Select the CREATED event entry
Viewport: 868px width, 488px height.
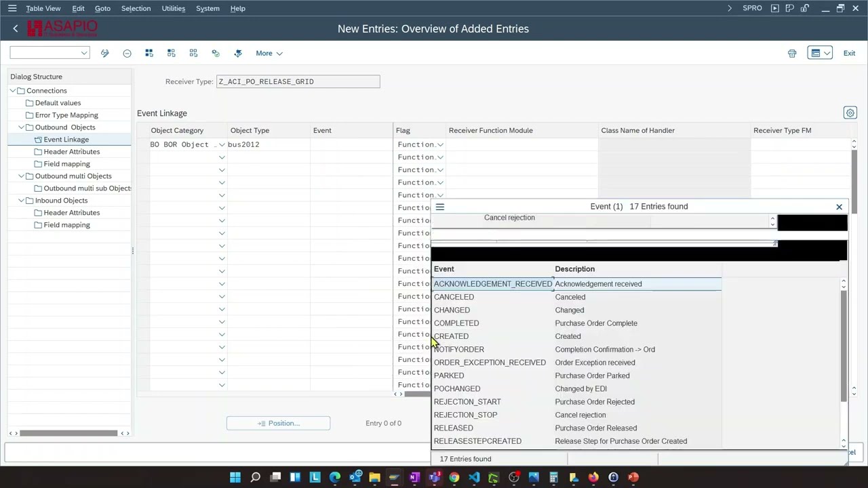[x=451, y=336]
